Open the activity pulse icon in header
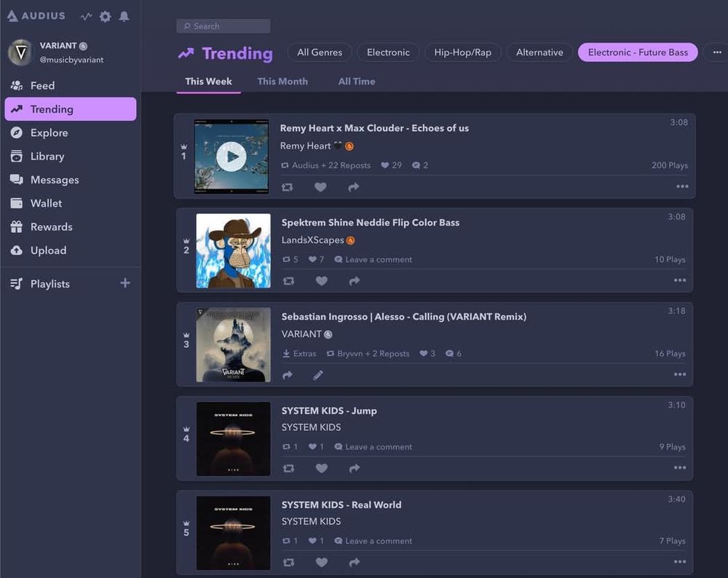 [x=86, y=17]
